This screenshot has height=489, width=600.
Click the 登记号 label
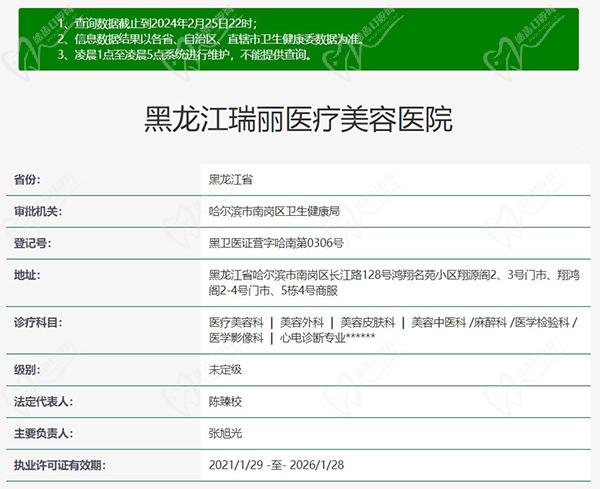[x=32, y=243]
